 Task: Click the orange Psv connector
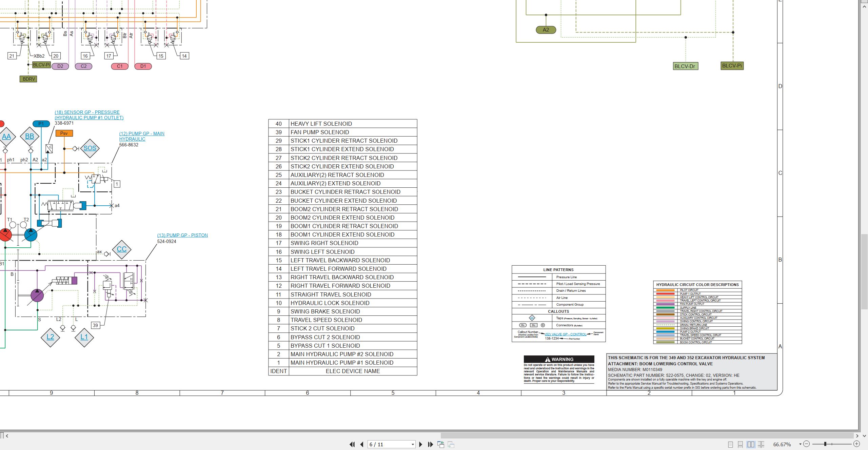click(x=64, y=133)
